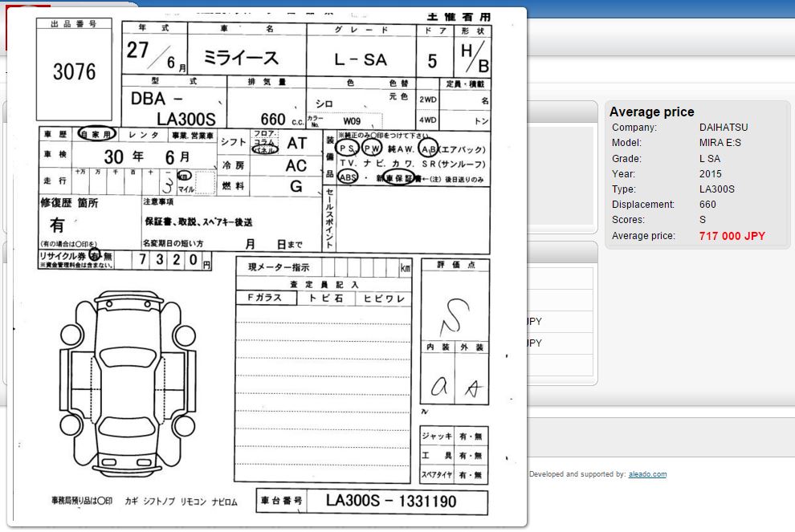Click the "Type:" label in Average price panel

pos(624,189)
